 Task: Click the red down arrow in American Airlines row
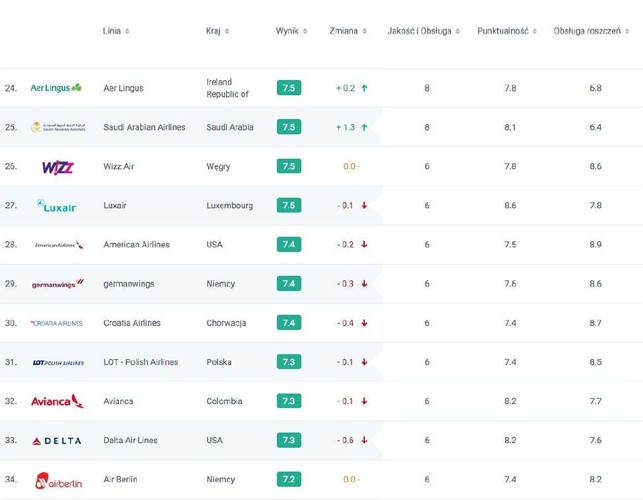[x=364, y=244]
